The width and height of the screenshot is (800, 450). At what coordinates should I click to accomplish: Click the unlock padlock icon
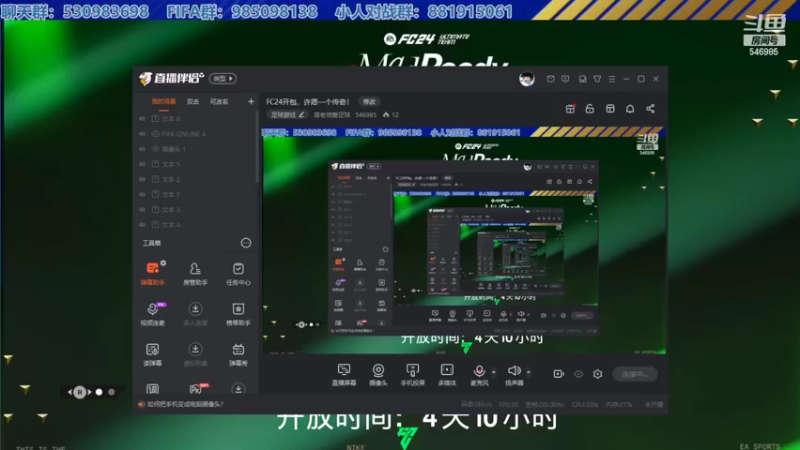[590, 109]
